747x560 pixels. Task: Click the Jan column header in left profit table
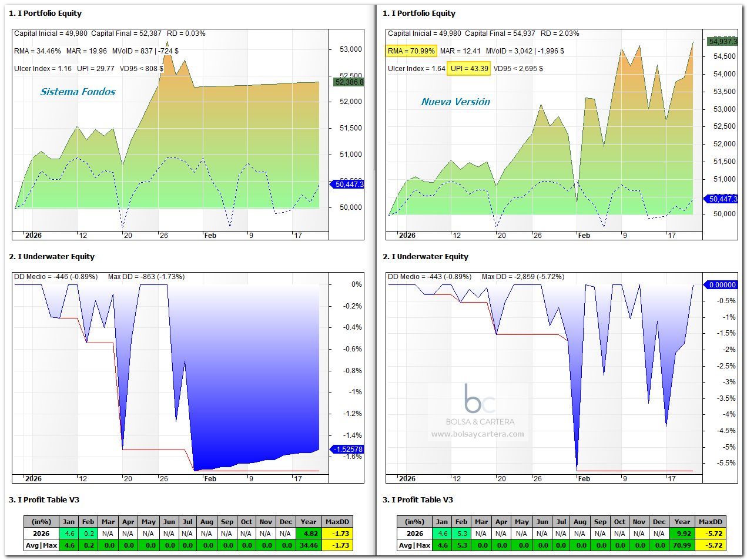69,522
